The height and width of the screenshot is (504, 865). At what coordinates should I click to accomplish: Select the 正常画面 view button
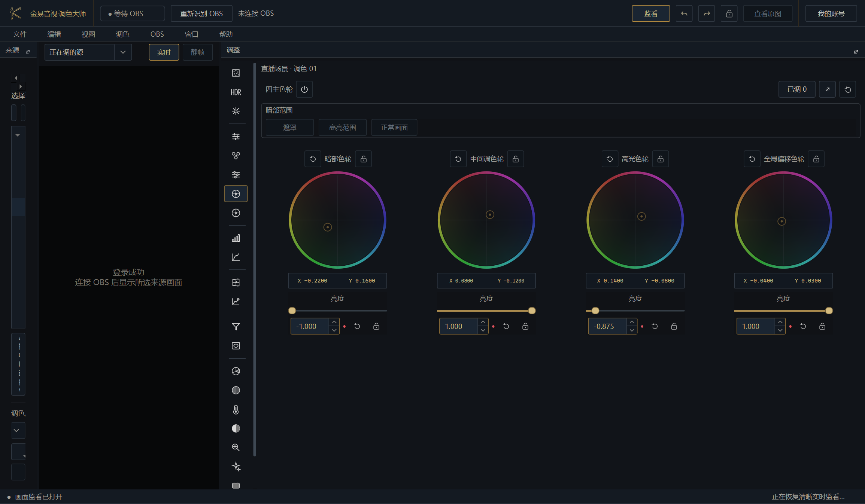(x=394, y=128)
